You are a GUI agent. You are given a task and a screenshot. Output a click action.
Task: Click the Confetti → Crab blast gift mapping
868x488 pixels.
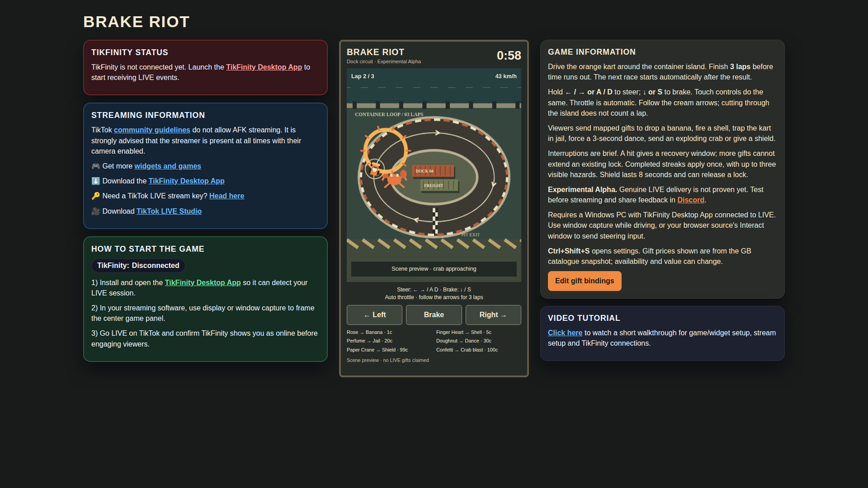467,350
